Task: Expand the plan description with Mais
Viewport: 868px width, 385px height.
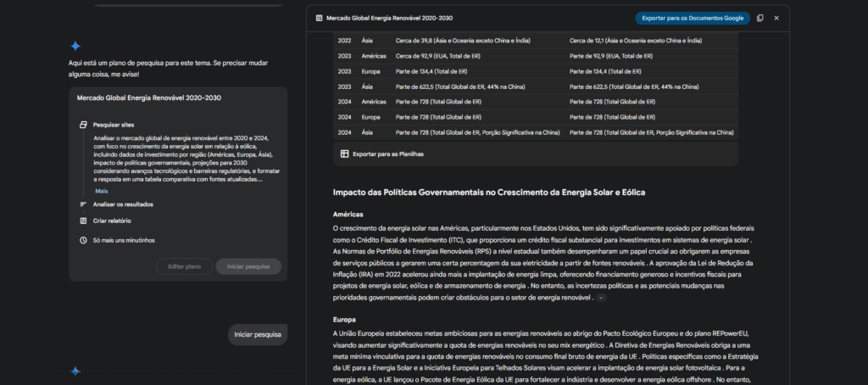Action: pos(102,191)
